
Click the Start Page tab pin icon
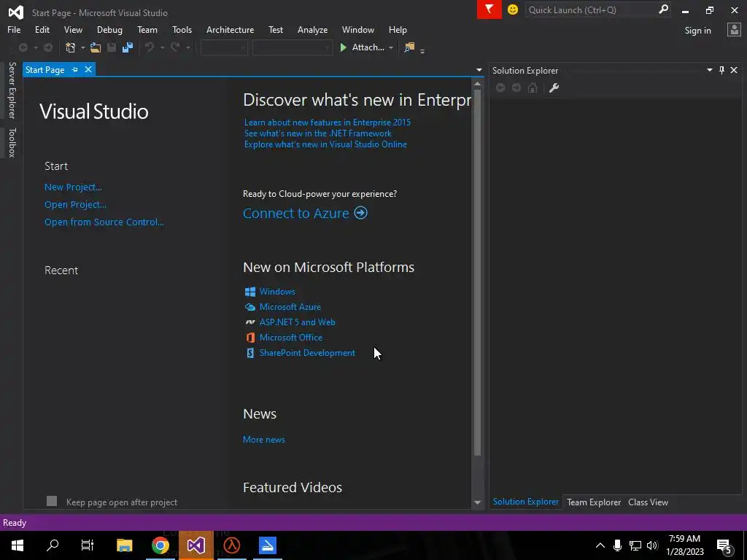[75, 69]
